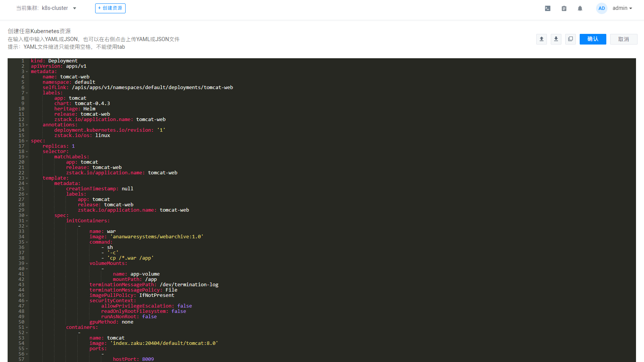Fold the containers block on line 52

pos(26,332)
